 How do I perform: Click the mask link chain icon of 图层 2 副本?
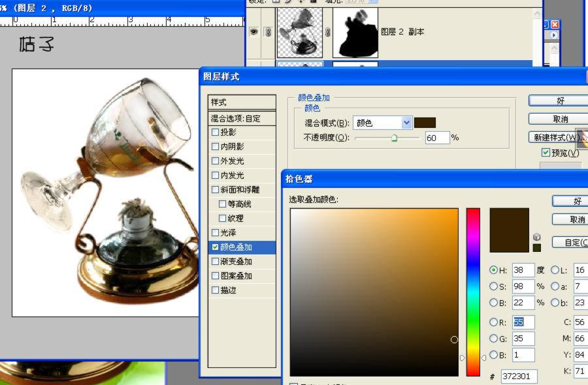click(328, 33)
